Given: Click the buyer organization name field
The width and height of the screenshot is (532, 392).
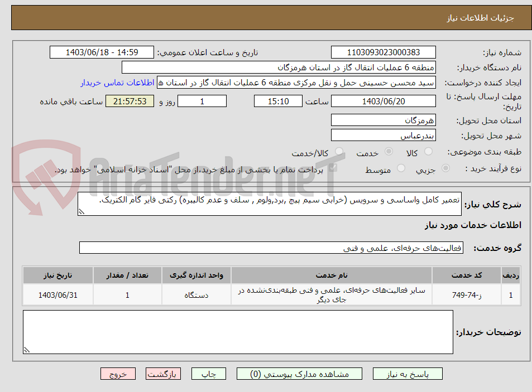Looking at the screenshot, I should tap(279, 67).
